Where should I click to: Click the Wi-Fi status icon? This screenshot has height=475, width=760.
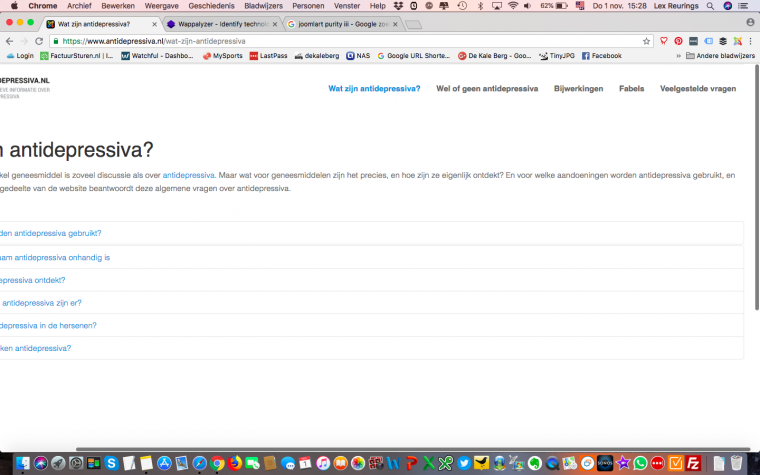(513, 6)
